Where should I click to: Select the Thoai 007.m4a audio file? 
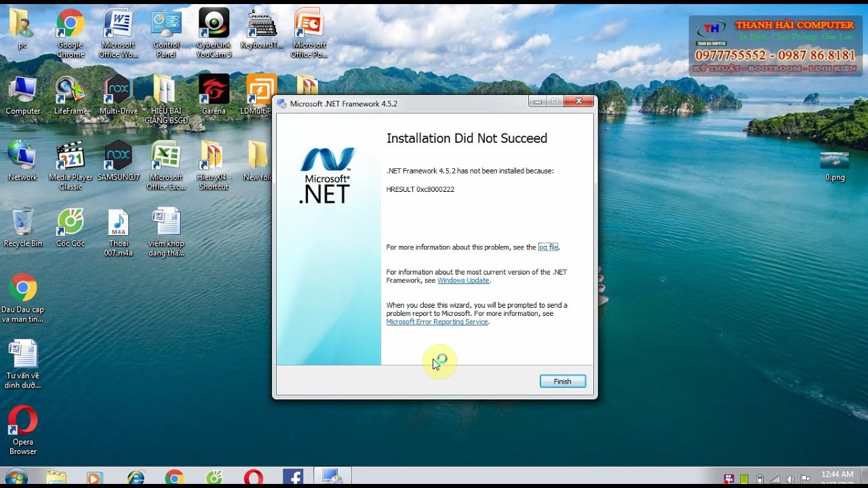tap(118, 232)
